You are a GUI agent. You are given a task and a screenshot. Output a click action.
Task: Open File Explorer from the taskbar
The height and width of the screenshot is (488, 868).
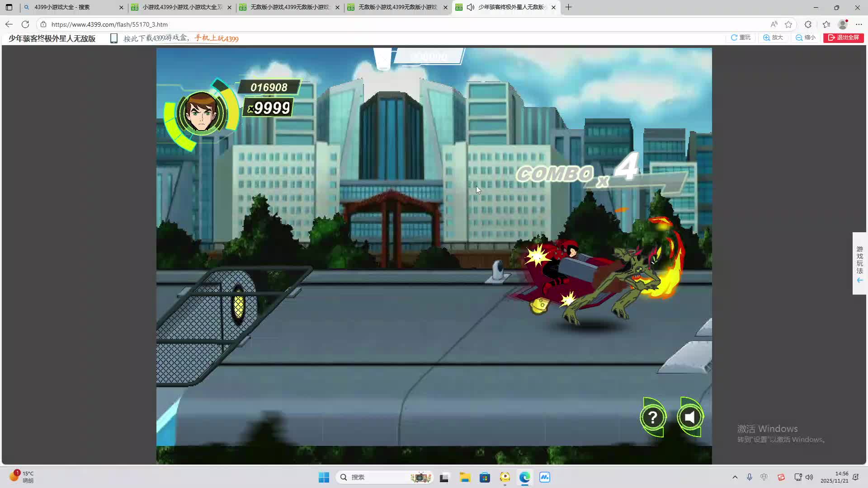[465, 477]
